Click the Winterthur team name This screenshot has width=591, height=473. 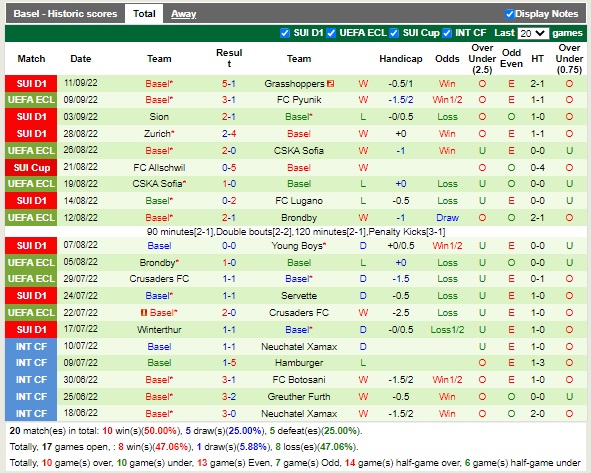[x=159, y=329]
